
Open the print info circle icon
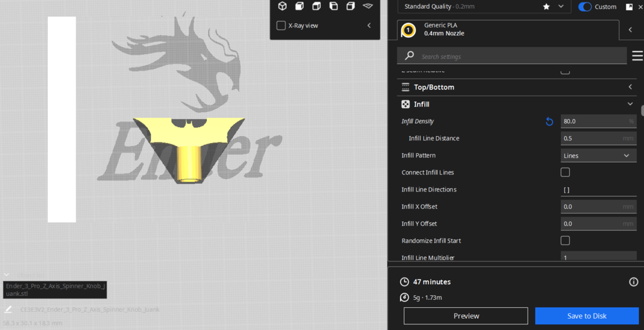[633, 282]
